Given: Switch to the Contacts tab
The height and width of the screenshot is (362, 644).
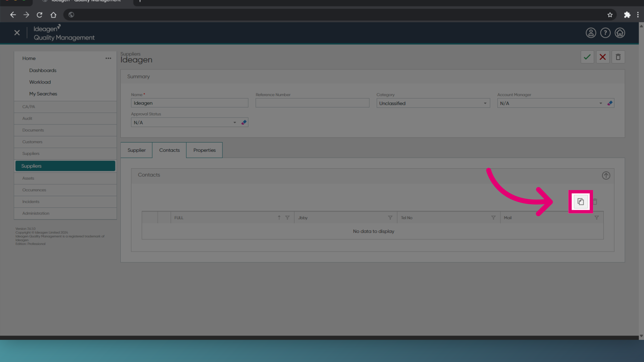Looking at the screenshot, I should coord(169,150).
